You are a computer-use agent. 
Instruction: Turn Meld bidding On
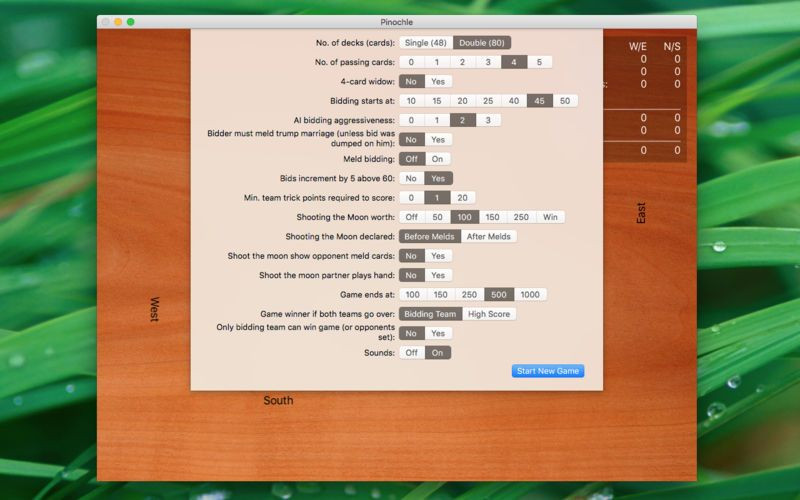click(438, 159)
